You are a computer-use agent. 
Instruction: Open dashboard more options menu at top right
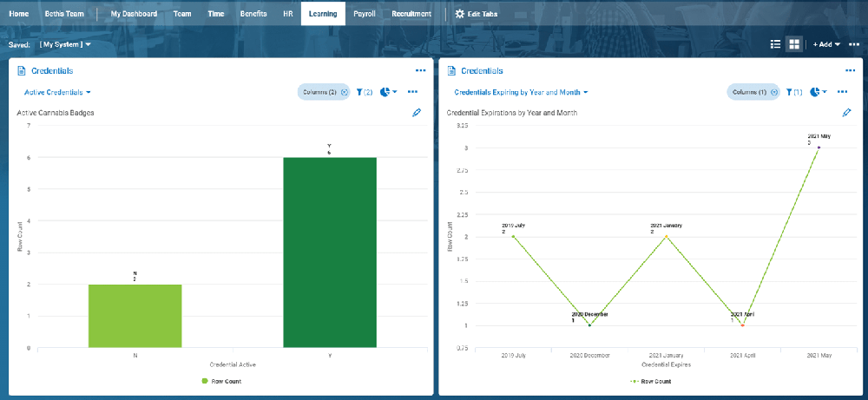click(x=854, y=44)
